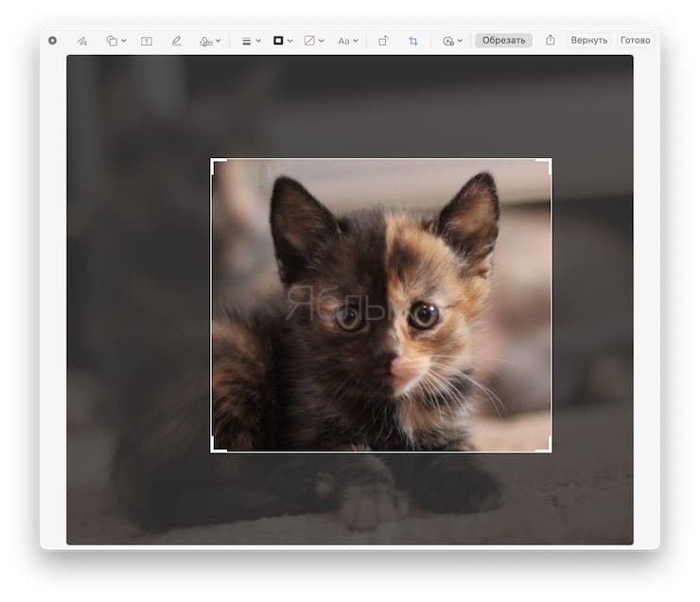Click the bottom-right crop corner handle
700x602 pixels.
pos(549,450)
